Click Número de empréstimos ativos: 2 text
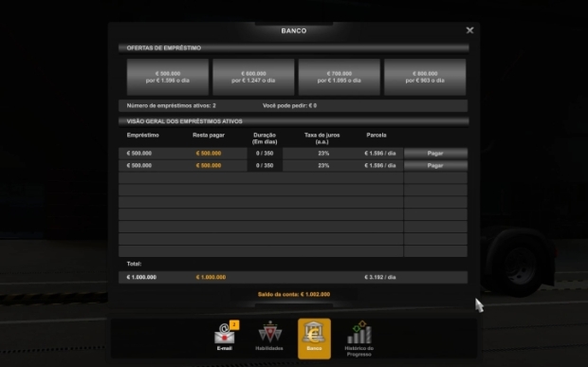 [172, 105]
